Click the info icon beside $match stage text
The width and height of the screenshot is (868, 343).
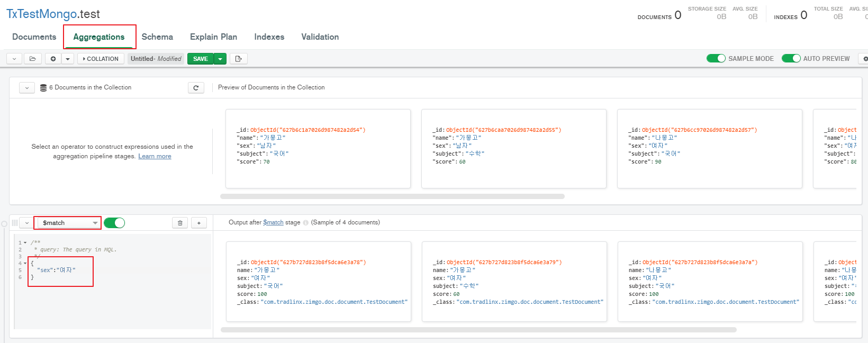(305, 223)
